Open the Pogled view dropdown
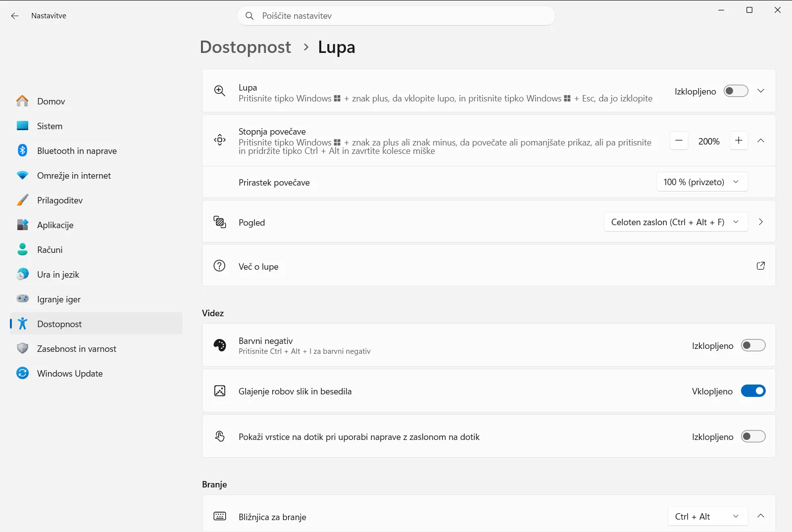Image resolution: width=792 pixels, height=532 pixels. click(x=676, y=222)
